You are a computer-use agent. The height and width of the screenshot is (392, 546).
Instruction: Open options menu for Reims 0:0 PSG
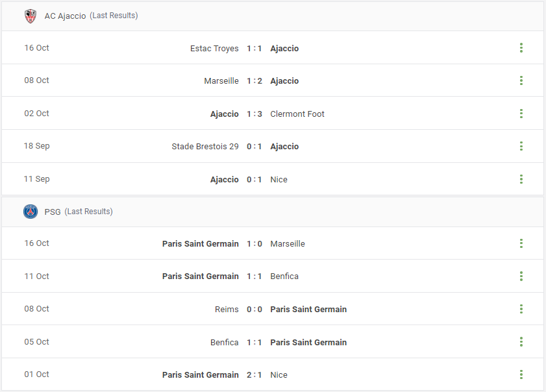[x=521, y=309]
